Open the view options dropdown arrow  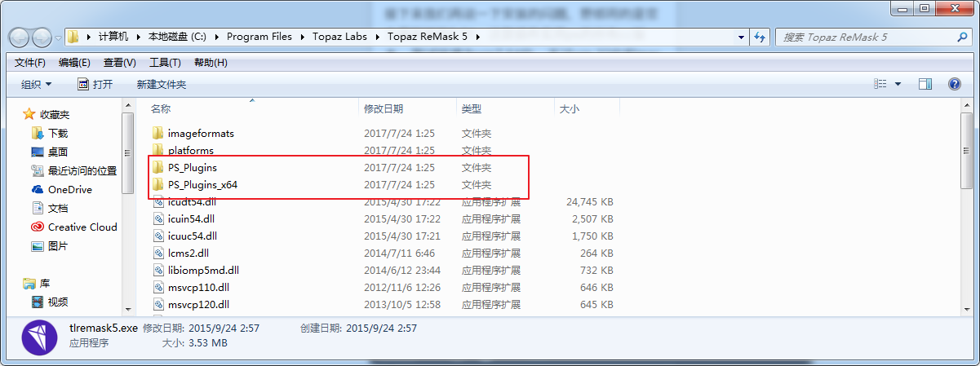coord(898,84)
